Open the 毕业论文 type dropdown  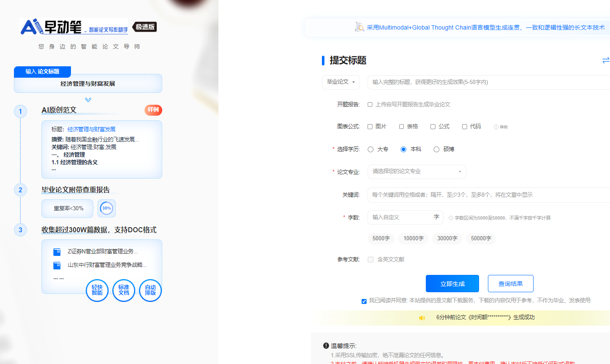point(341,82)
